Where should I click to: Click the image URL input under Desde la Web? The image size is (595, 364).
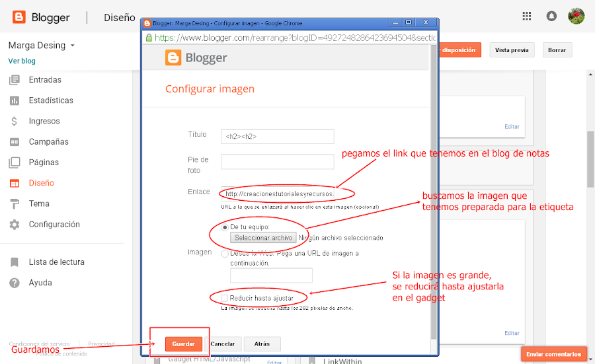[x=271, y=275]
